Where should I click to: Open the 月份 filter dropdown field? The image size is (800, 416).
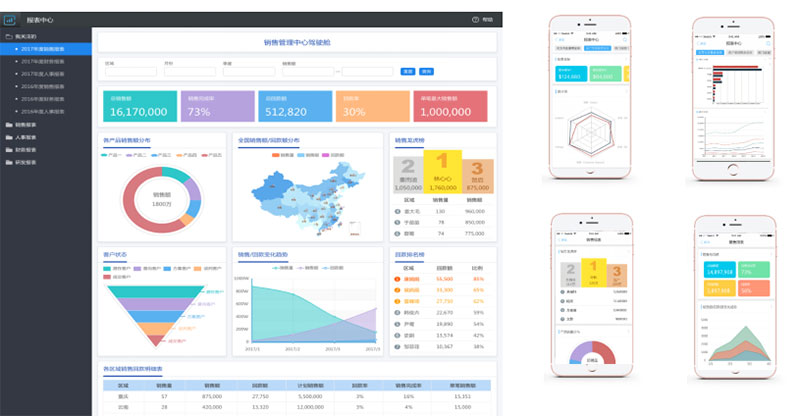tap(190, 71)
